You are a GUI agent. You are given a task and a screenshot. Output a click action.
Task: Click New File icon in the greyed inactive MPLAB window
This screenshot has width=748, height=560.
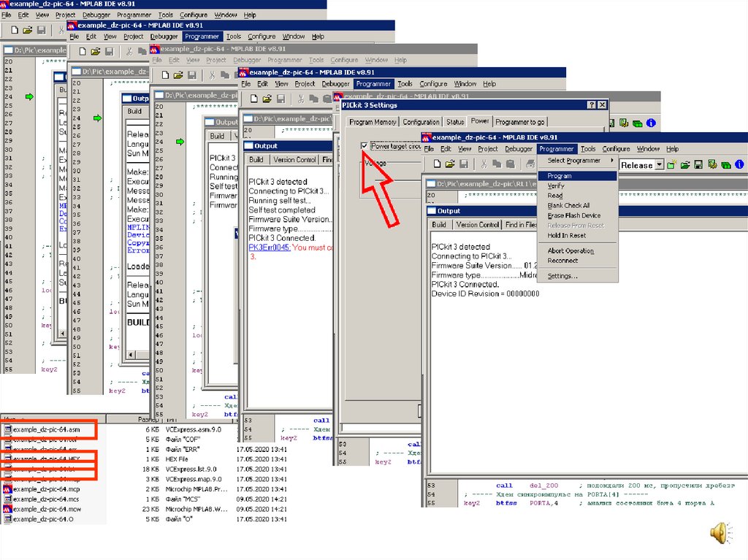165,75
